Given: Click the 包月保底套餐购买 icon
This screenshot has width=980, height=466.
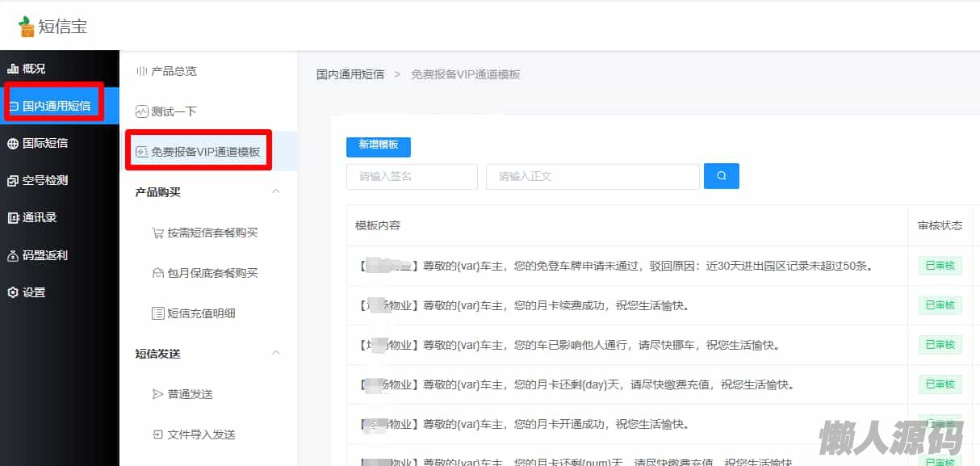Looking at the screenshot, I should click(x=158, y=273).
